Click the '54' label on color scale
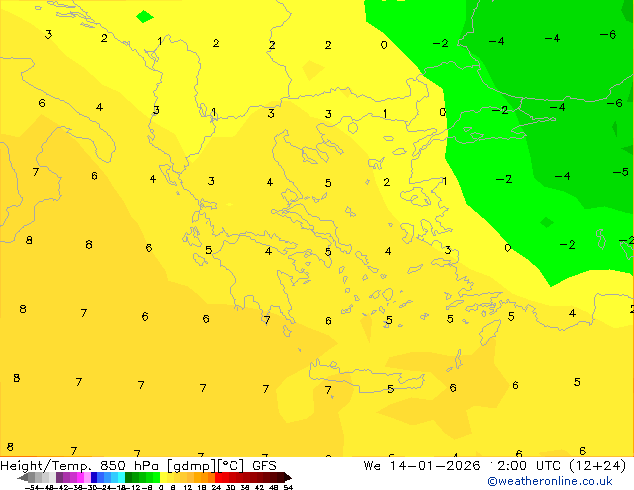This screenshot has height=490, width=634. pos(288,487)
